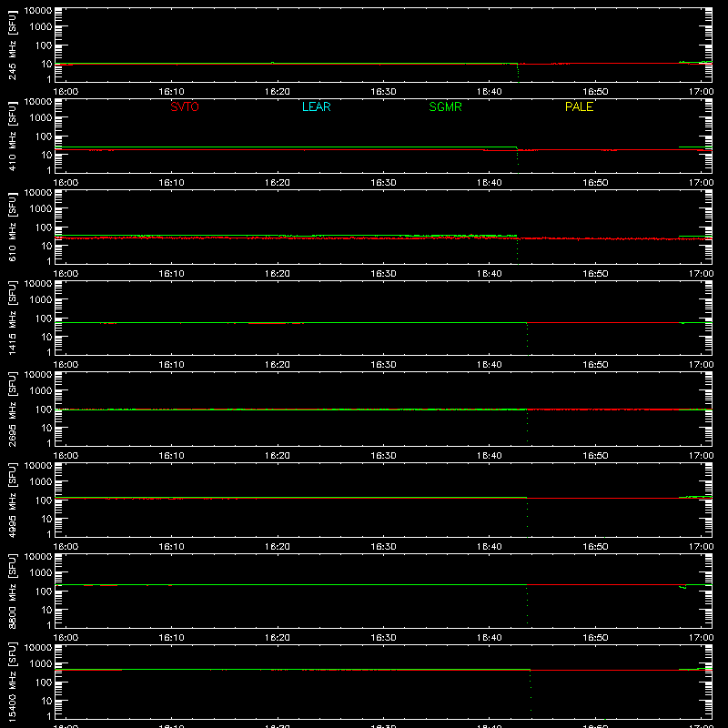Screen dimensions: 728x728
Task: Click the green SGMR dropout in 15400 MHz panel
Action: point(531,691)
